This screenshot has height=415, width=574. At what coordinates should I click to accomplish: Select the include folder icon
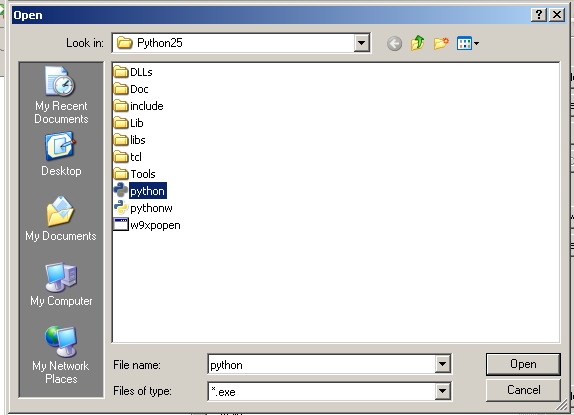pos(121,106)
